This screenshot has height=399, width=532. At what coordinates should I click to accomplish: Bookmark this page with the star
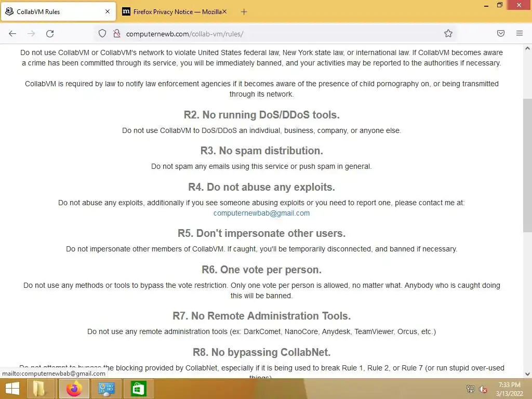click(x=448, y=33)
